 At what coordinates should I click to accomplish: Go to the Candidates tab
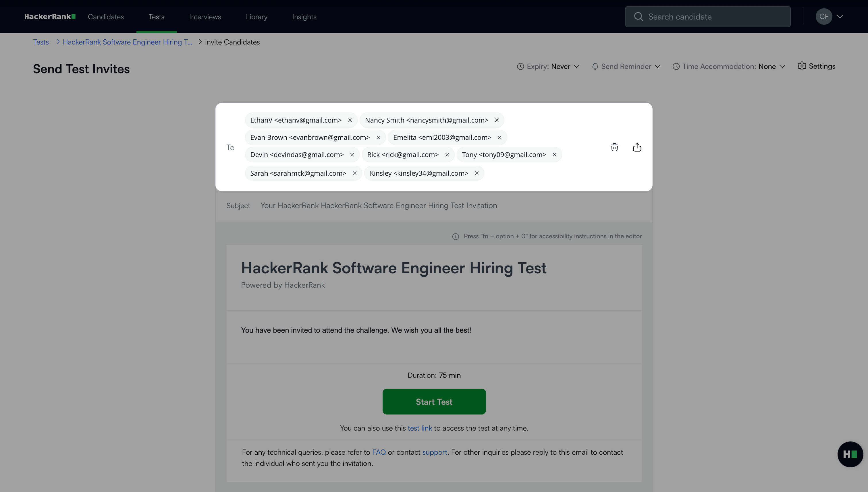click(x=105, y=17)
